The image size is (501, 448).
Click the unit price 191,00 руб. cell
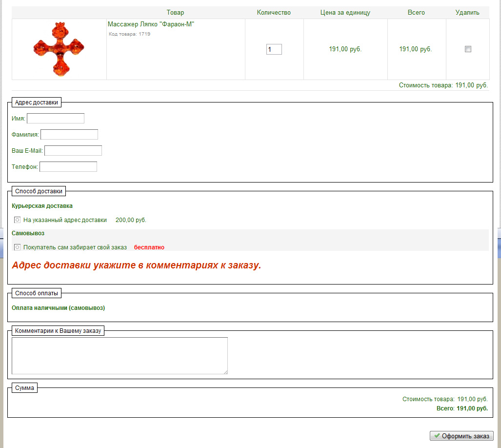click(345, 49)
